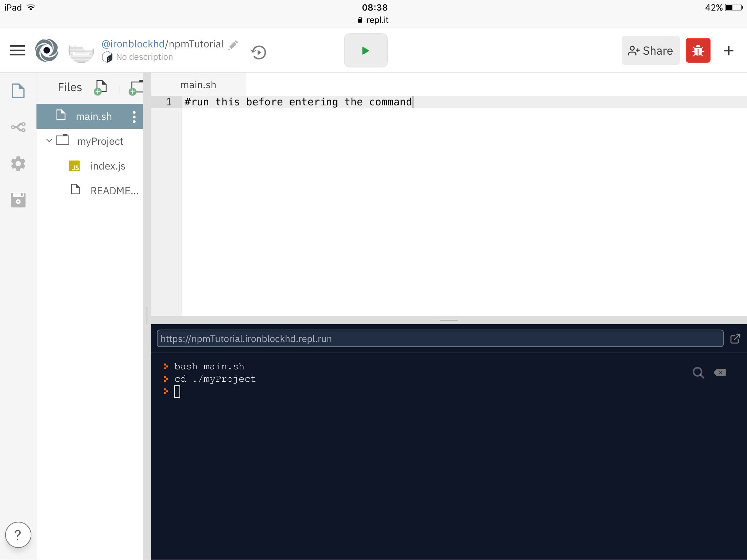Collapse the myProject folder chevron

pos(49,140)
